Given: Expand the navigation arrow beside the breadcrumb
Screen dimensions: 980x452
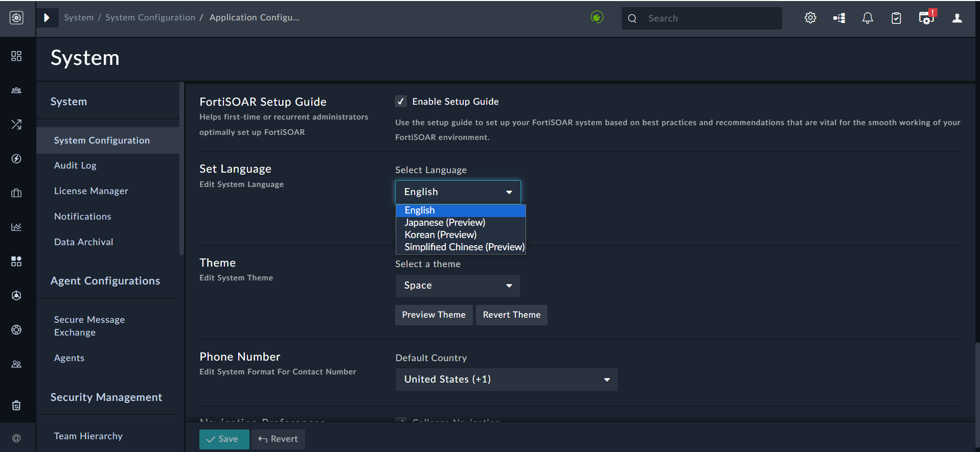Looking at the screenshot, I should pyautogui.click(x=47, y=18).
